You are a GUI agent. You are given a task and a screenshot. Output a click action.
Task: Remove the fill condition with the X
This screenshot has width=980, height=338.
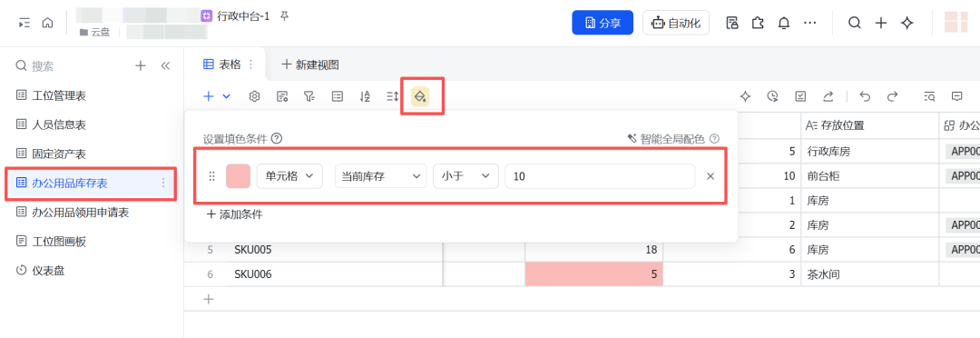(710, 176)
